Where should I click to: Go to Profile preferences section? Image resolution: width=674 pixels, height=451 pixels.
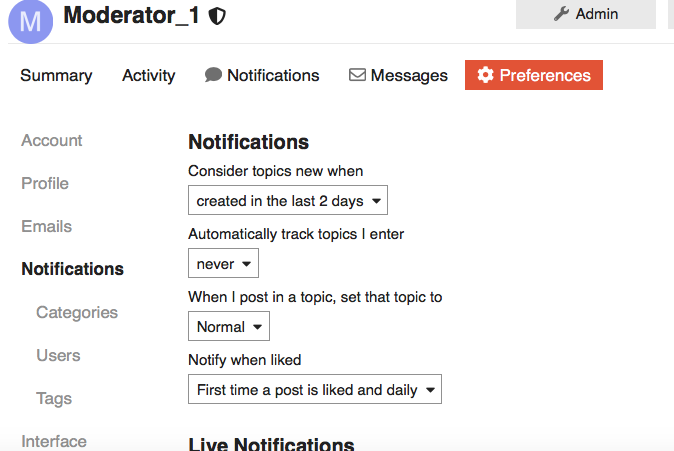pos(45,184)
